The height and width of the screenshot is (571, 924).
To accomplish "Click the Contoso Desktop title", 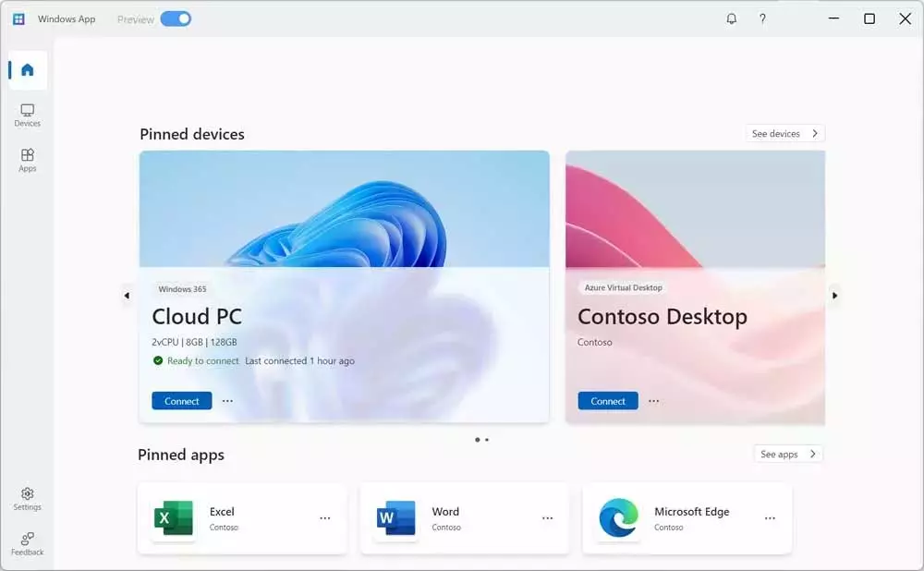I will pos(663,316).
